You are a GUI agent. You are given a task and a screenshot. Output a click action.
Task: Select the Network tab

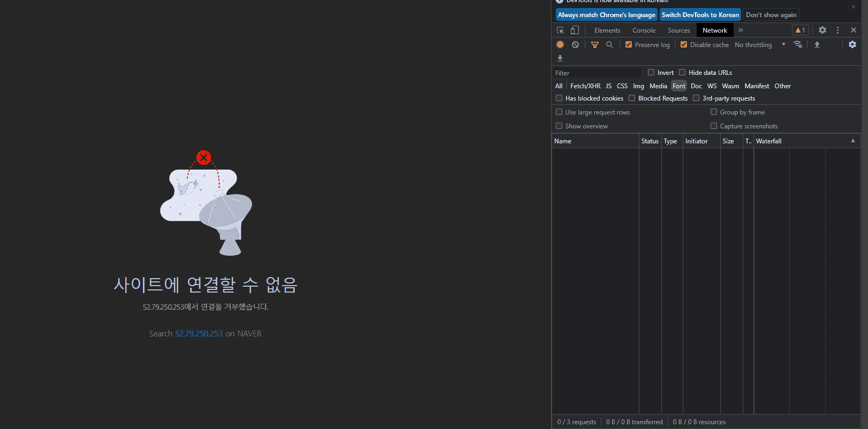(x=715, y=30)
